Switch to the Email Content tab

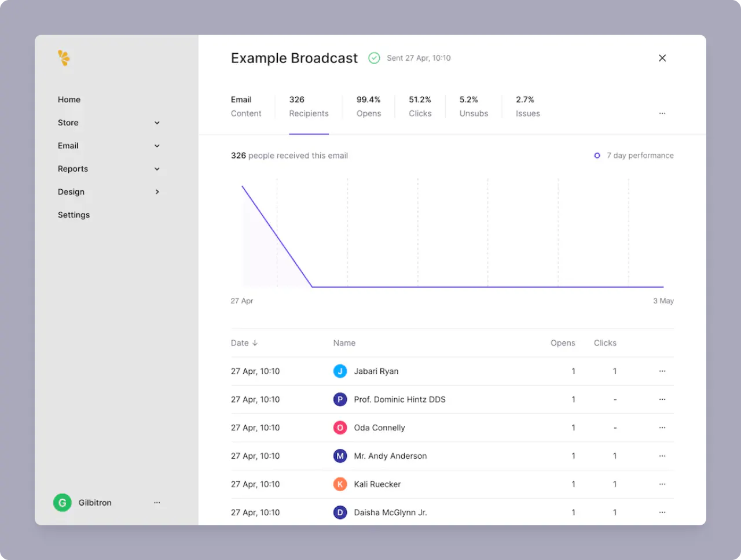coord(245,106)
